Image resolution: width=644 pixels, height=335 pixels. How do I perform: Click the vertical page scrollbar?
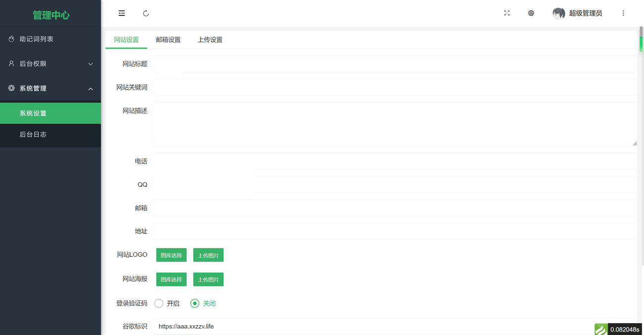click(x=641, y=40)
